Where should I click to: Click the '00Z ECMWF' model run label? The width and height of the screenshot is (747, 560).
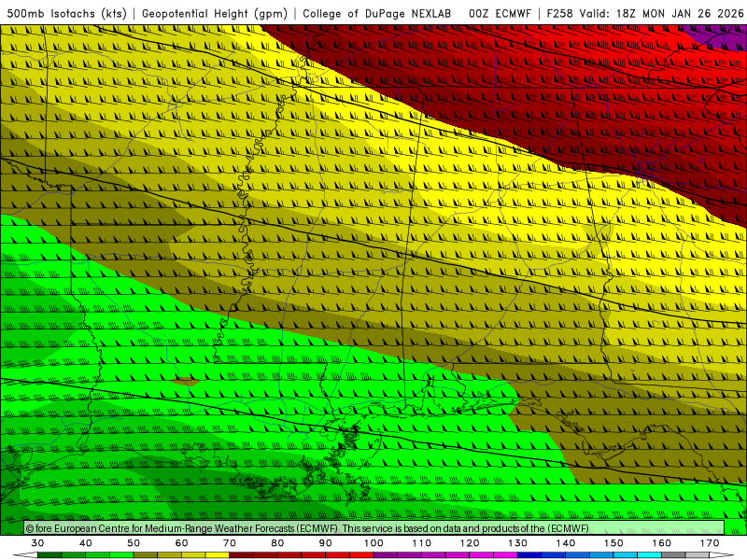click(x=500, y=13)
